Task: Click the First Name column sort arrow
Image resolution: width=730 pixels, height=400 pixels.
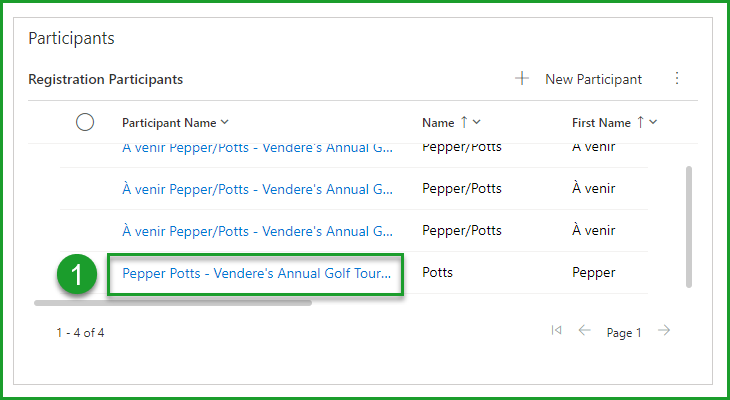Action: [x=640, y=122]
